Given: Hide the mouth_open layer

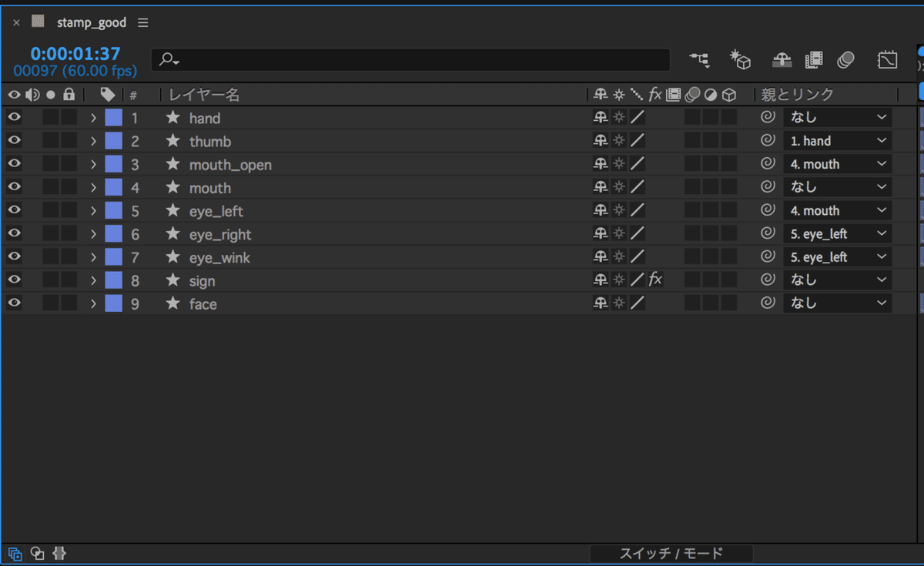Looking at the screenshot, I should point(14,164).
